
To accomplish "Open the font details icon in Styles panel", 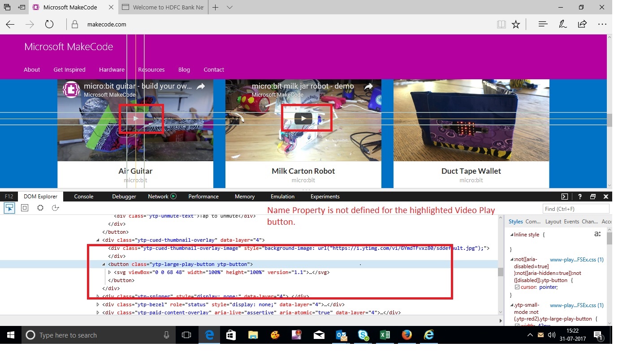I will 597,234.
